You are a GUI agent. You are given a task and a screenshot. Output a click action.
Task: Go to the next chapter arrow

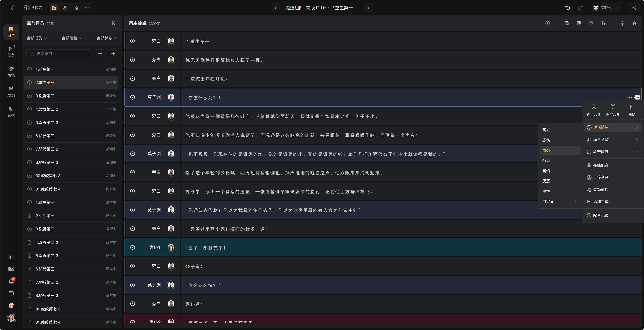368,8
